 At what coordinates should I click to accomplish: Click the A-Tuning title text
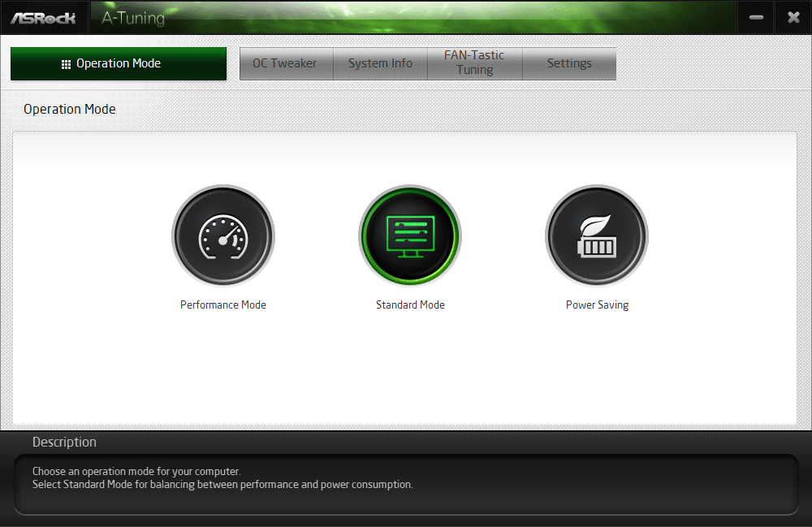coord(133,18)
